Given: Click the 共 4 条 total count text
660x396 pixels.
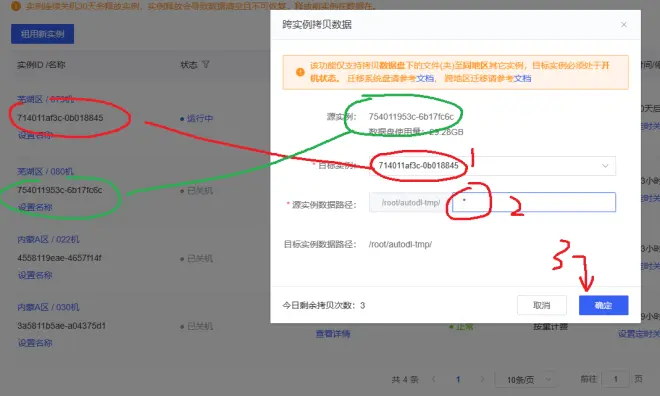Looking at the screenshot, I should click(405, 380).
